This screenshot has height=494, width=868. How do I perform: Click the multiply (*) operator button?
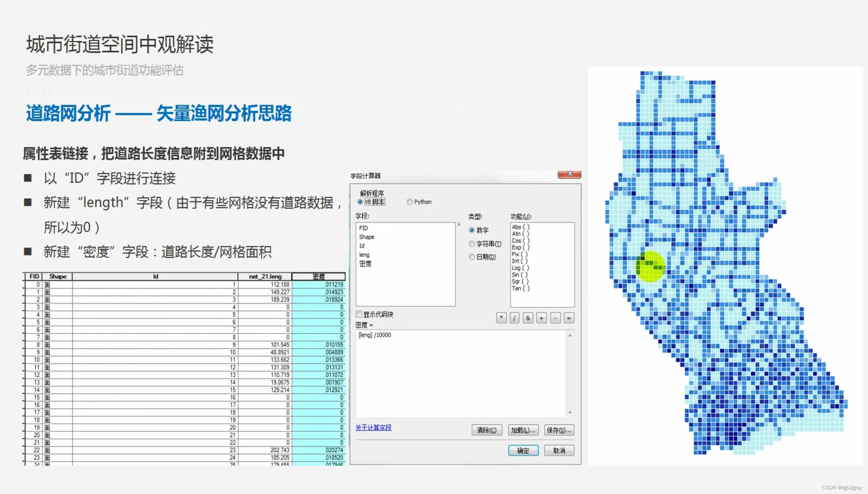(501, 318)
